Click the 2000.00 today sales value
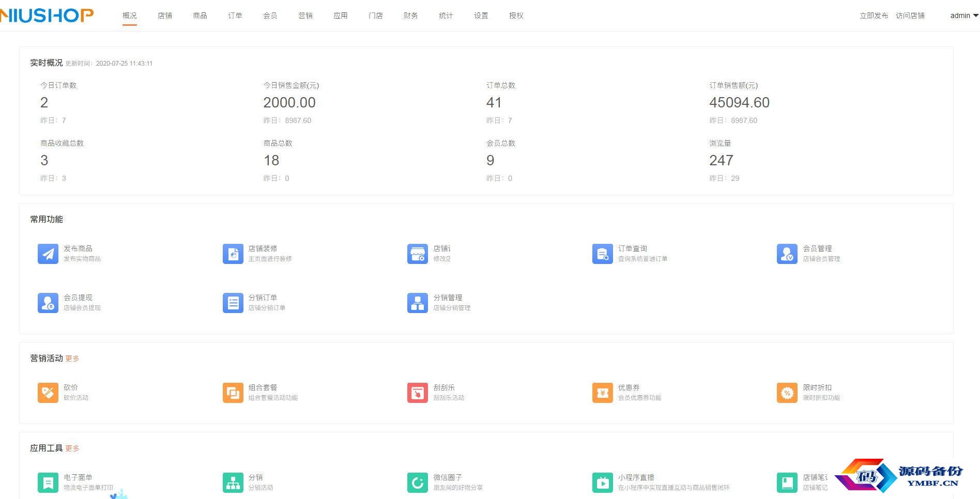The image size is (980, 499). pos(289,102)
